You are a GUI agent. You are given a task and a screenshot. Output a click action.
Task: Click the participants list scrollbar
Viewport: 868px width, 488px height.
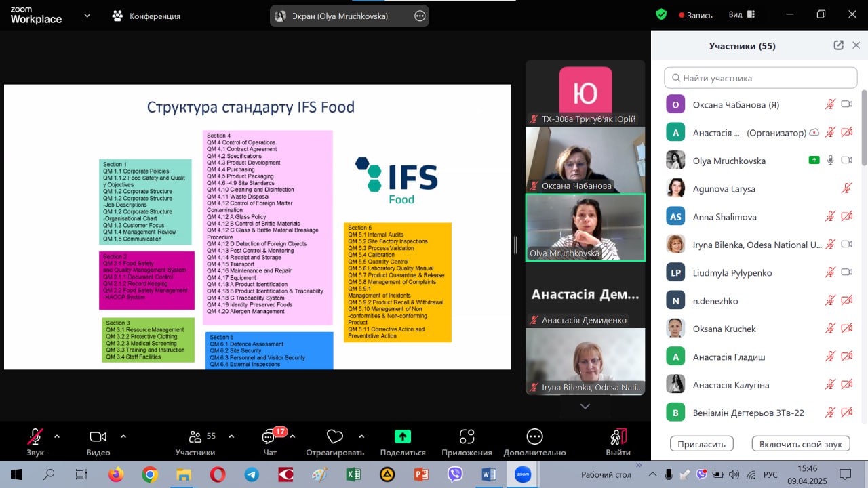863,129
